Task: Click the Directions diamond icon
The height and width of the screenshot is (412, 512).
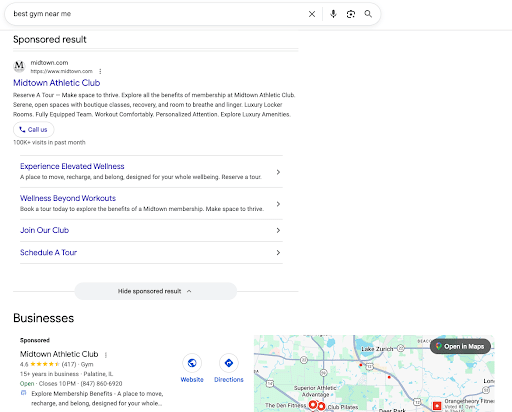Action: 229,363
